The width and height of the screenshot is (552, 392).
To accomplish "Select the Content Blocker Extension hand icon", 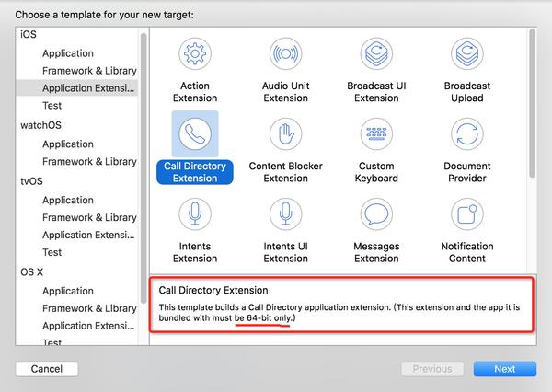I will click(285, 133).
